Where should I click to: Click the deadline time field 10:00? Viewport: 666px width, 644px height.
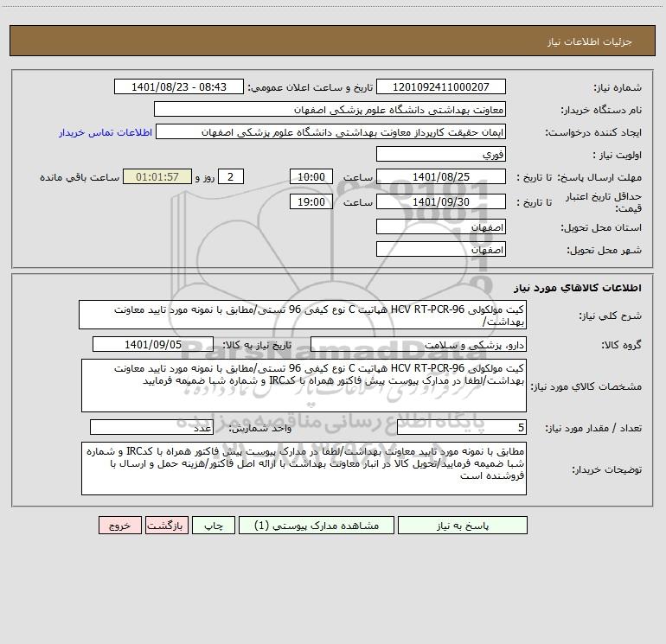311,176
